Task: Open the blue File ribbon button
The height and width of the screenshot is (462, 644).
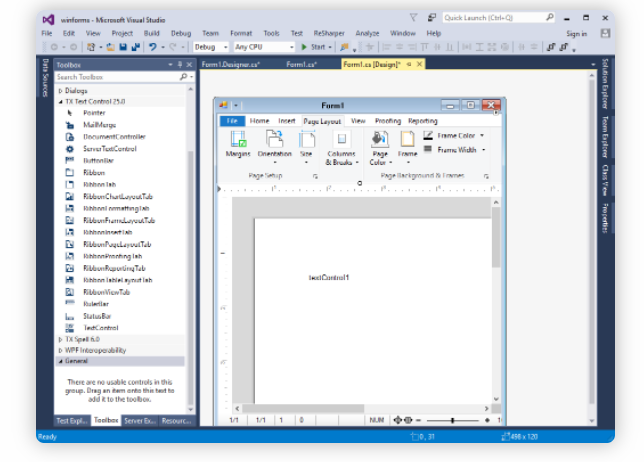Action: (x=232, y=121)
